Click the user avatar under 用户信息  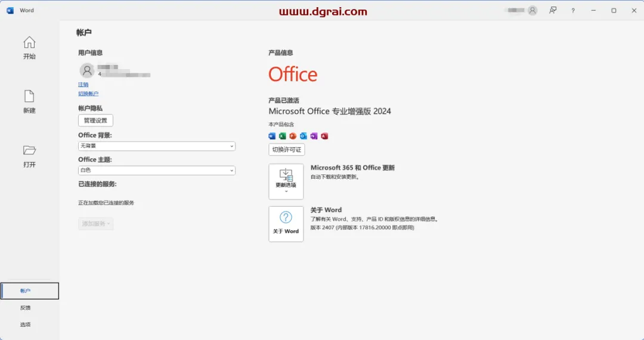(x=87, y=70)
